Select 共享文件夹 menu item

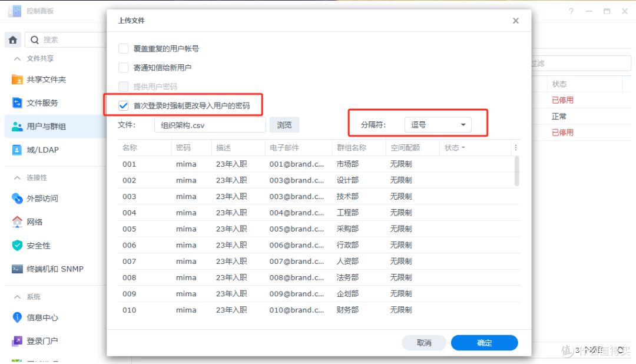coord(47,80)
